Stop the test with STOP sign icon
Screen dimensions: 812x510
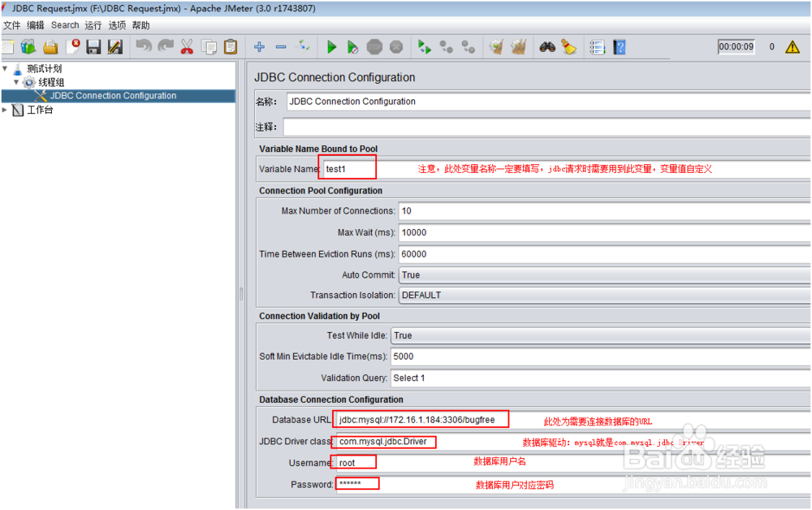(x=374, y=47)
